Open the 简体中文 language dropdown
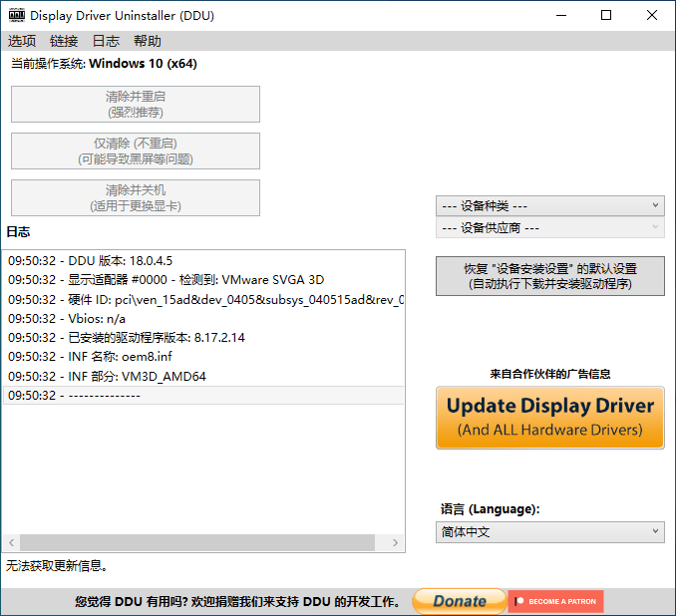Screen dimensions: 676x616 [549, 532]
